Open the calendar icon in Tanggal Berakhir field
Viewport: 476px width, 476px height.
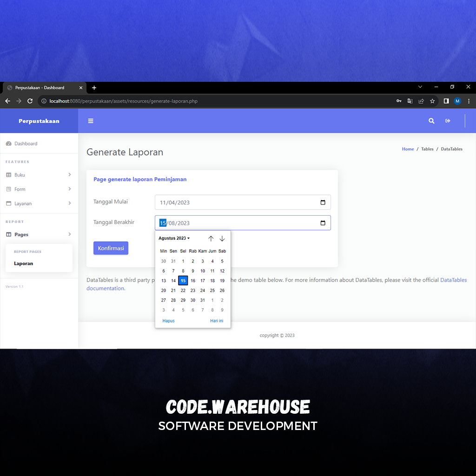point(323,223)
